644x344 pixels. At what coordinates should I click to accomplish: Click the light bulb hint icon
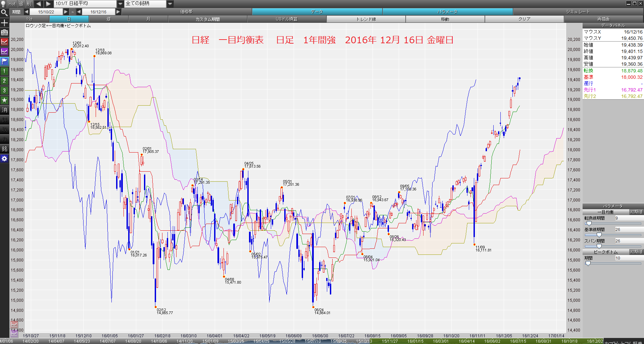[x=3, y=4]
